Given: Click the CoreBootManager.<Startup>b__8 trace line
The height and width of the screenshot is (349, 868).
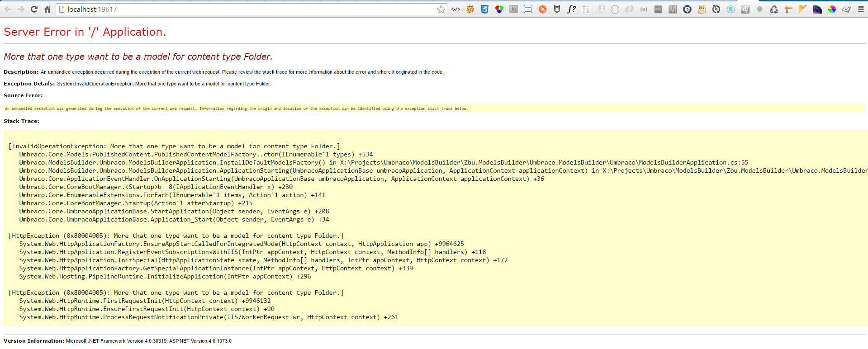Looking at the screenshot, I should coord(156,187).
